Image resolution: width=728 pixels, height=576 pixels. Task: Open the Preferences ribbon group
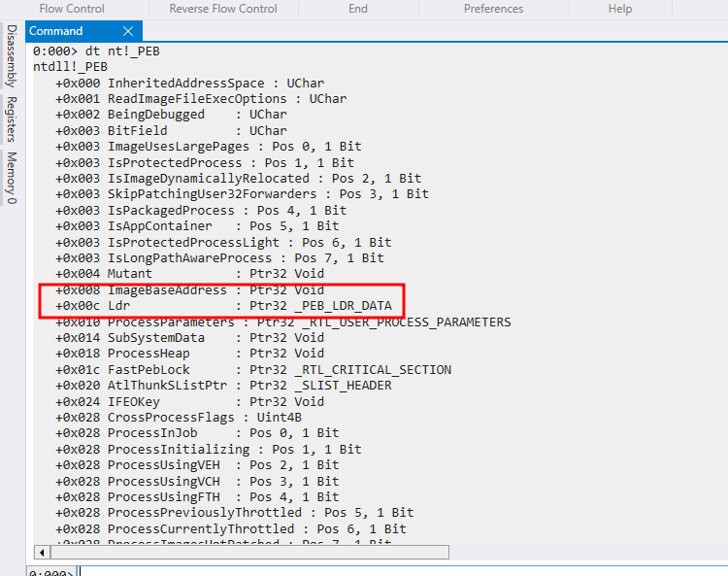coord(493,9)
